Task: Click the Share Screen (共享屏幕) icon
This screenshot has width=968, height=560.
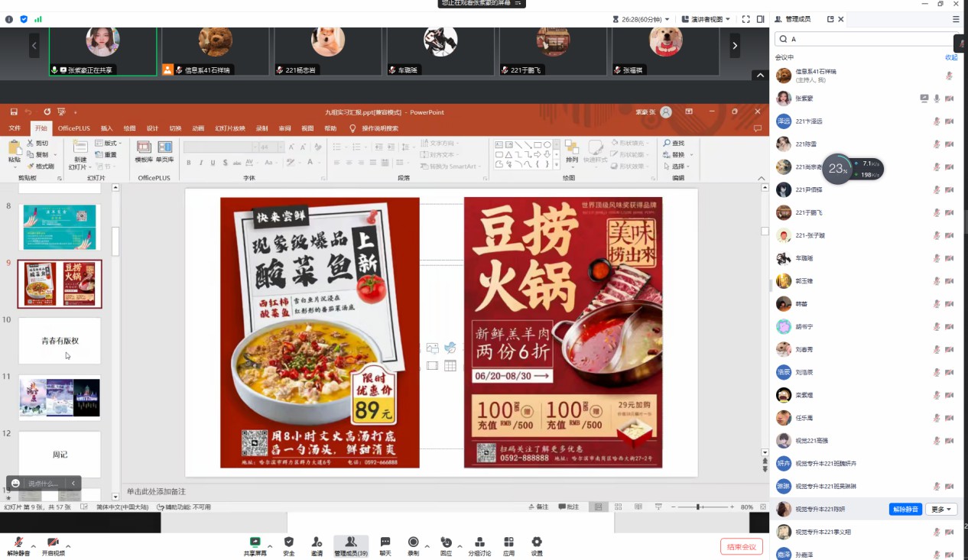Action: [255, 543]
